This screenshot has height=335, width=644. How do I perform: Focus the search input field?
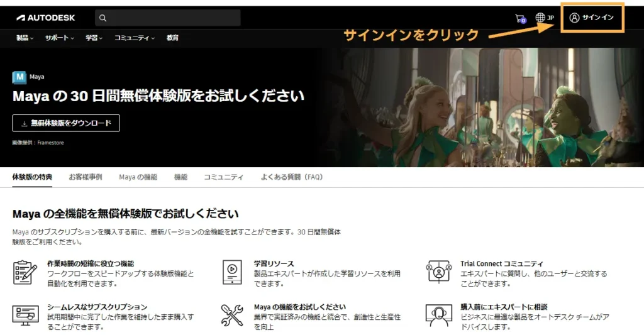click(x=167, y=18)
